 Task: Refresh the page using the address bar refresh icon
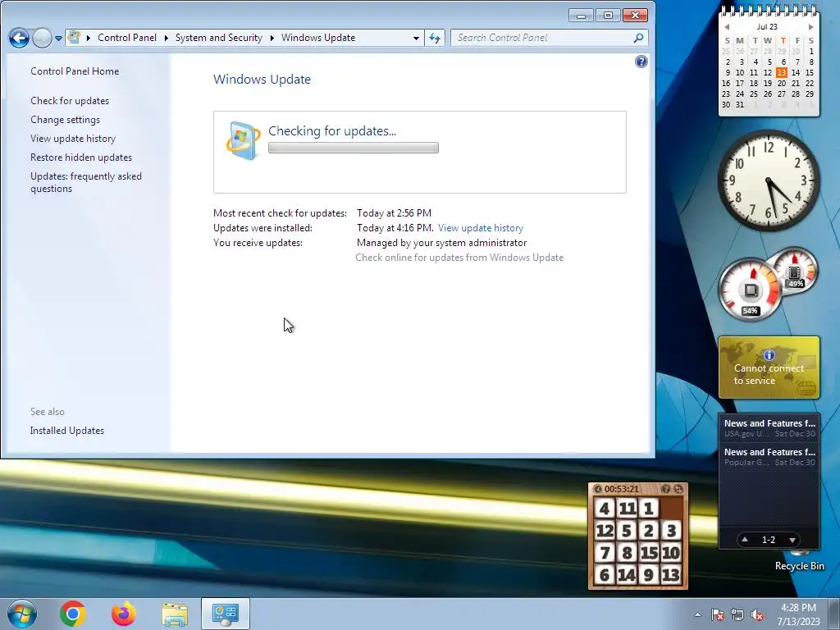click(435, 38)
